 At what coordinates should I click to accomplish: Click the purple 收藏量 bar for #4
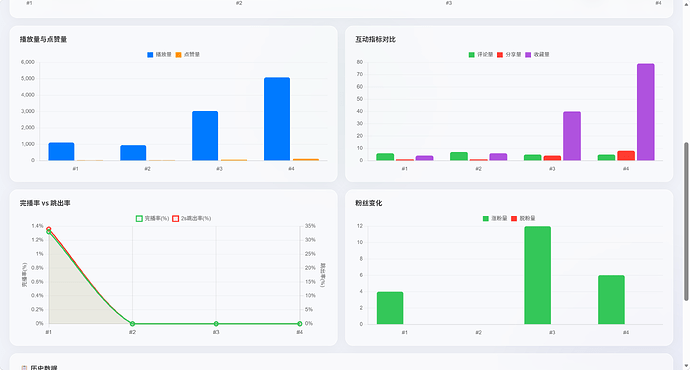point(646,112)
